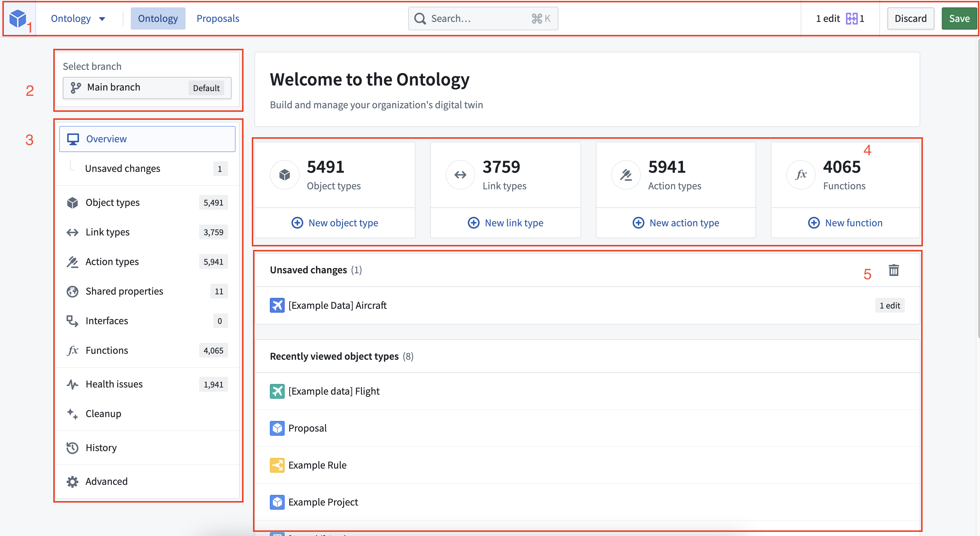Click the Interfaces icon in sidebar

pyautogui.click(x=72, y=321)
